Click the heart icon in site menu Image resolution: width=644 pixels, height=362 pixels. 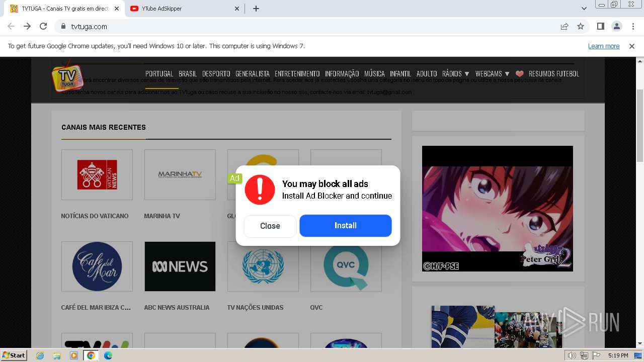pos(520,73)
